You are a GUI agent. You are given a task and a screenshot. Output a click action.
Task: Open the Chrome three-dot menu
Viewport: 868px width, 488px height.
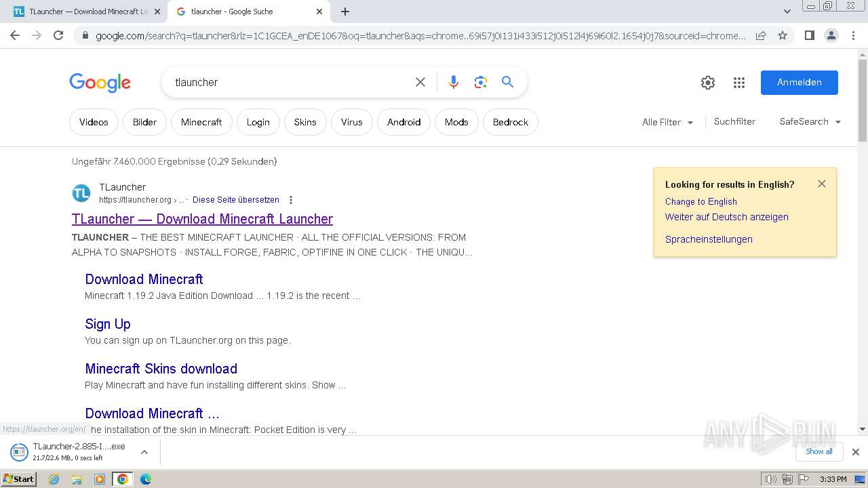pyautogui.click(x=853, y=35)
